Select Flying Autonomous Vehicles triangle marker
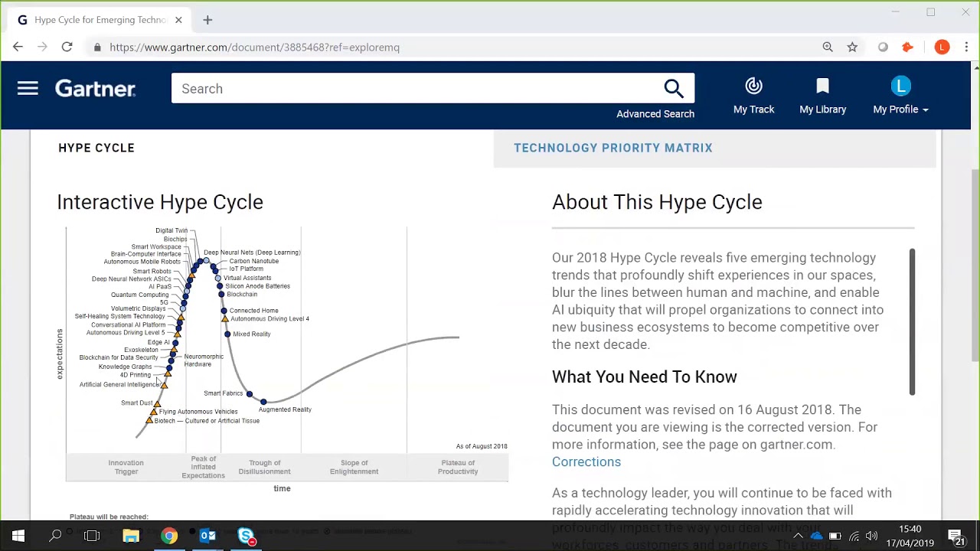The width and height of the screenshot is (980, 551). point(153,412)
